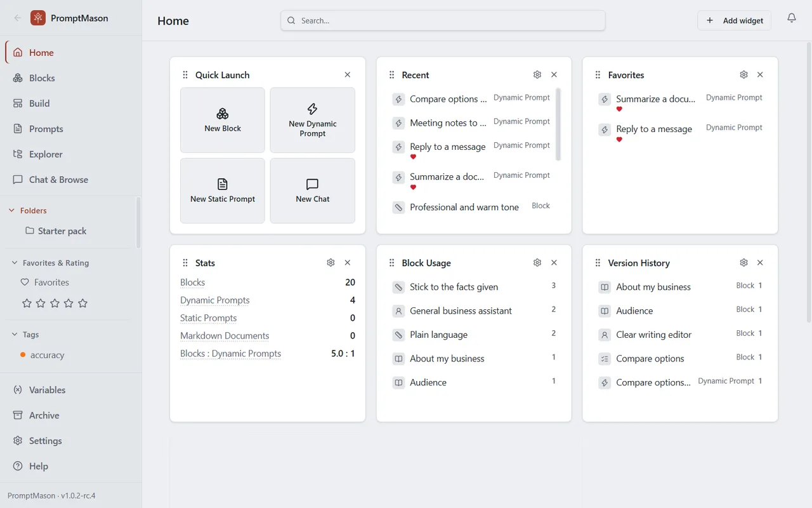
Task: Create a New Block
Action: pos(223,120)
